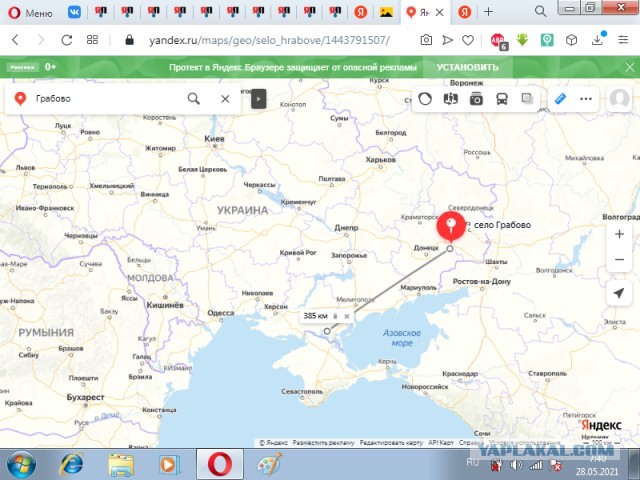This screenshot has width=640, height=480.
Task: Close the active Yandex Maps tab
Action: pos(440,13)
